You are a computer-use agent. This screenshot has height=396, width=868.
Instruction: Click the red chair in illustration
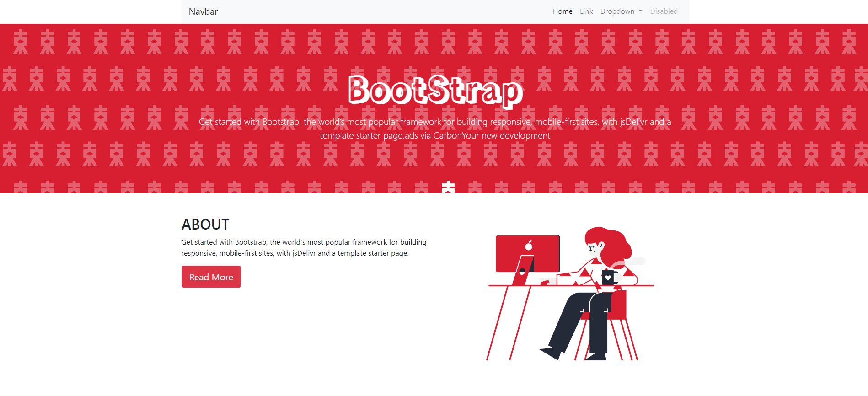coord(619,306)
